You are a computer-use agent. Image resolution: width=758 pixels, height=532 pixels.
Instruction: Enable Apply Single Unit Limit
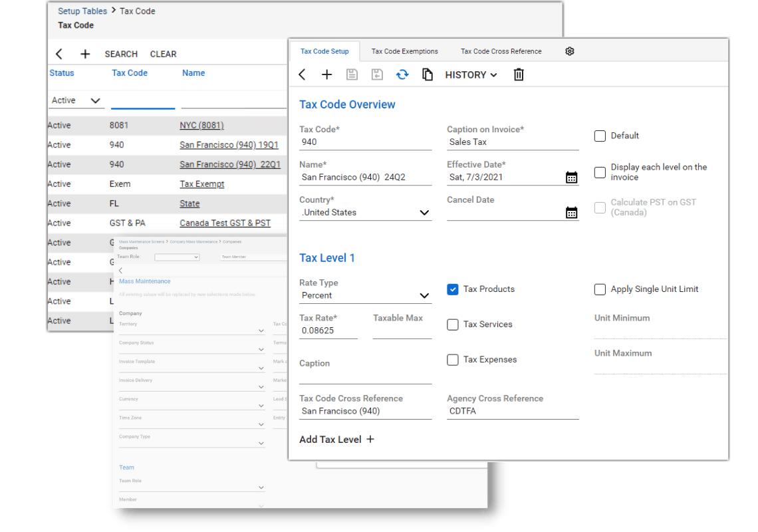pyautogui.click(x=600, y=289)
